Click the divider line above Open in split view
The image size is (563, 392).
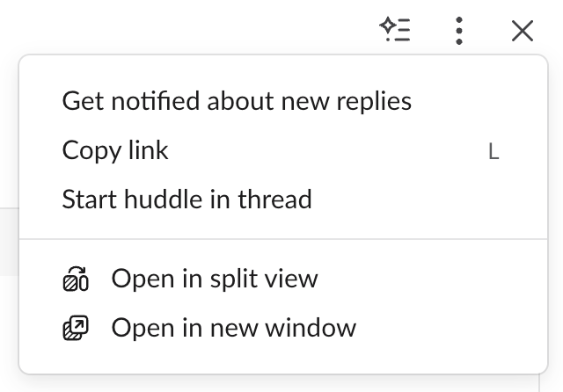click(x=283, y=239)
